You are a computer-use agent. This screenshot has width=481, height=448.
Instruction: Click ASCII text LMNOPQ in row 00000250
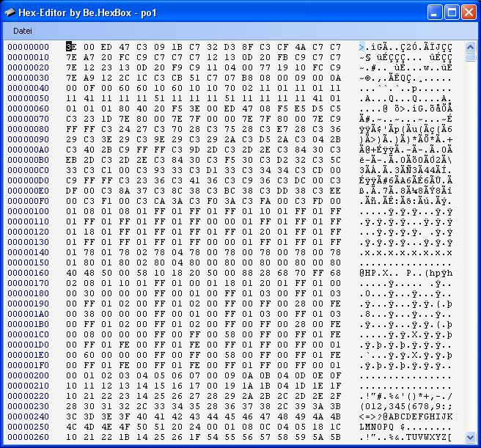coord(377,427)
